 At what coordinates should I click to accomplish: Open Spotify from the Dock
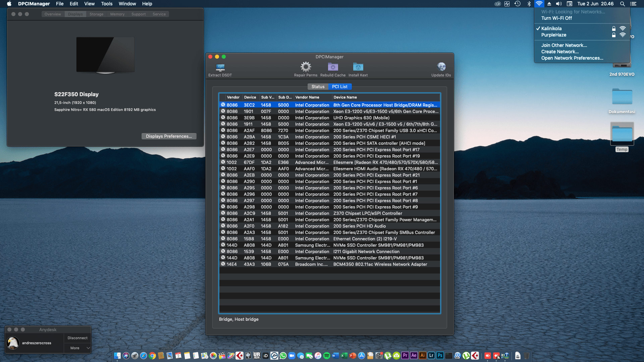(326, 356)
